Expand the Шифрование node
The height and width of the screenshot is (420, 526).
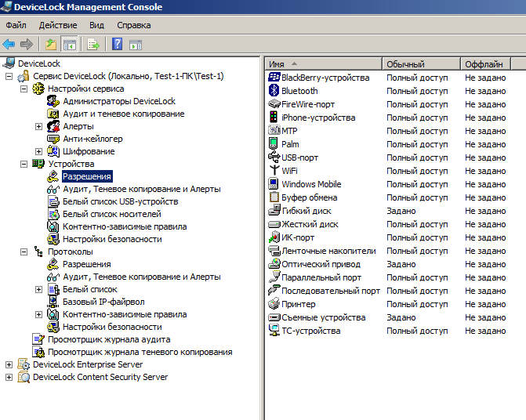[x=38, y=152]
